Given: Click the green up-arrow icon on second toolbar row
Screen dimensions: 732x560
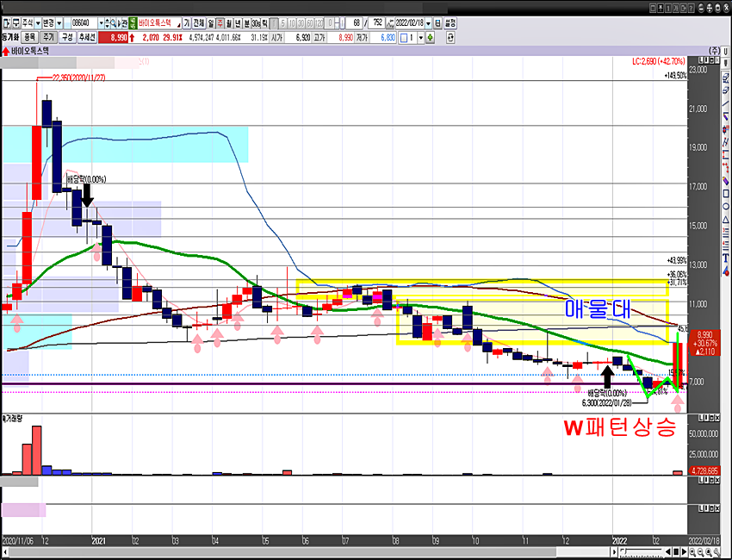Looking at the screenshot, I should point(430,38).
